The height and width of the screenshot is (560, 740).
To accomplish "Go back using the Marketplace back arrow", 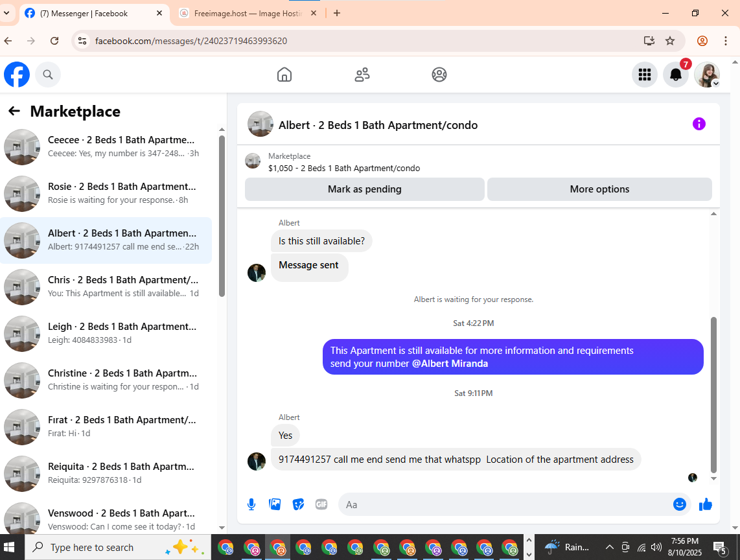I will 14,111.
